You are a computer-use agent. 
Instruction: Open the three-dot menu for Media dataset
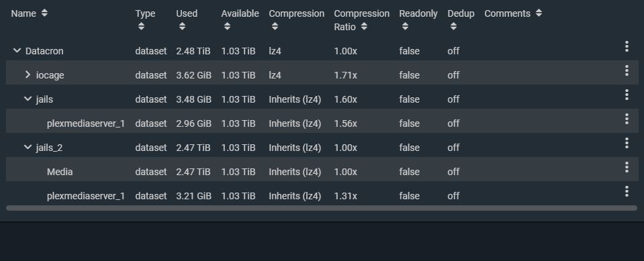click(x=627, y=167)
